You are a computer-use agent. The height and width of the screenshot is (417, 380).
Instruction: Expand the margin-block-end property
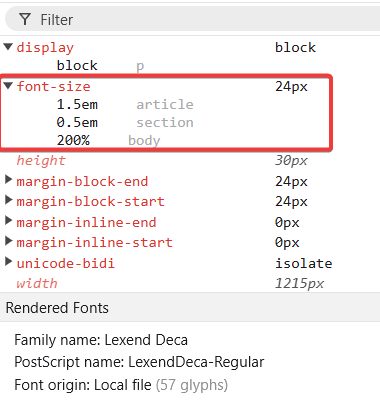coord(9,180)
